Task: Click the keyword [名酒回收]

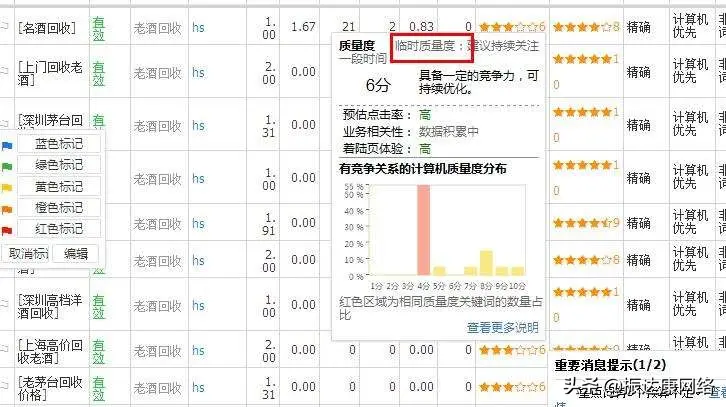Action: [47, 28]
